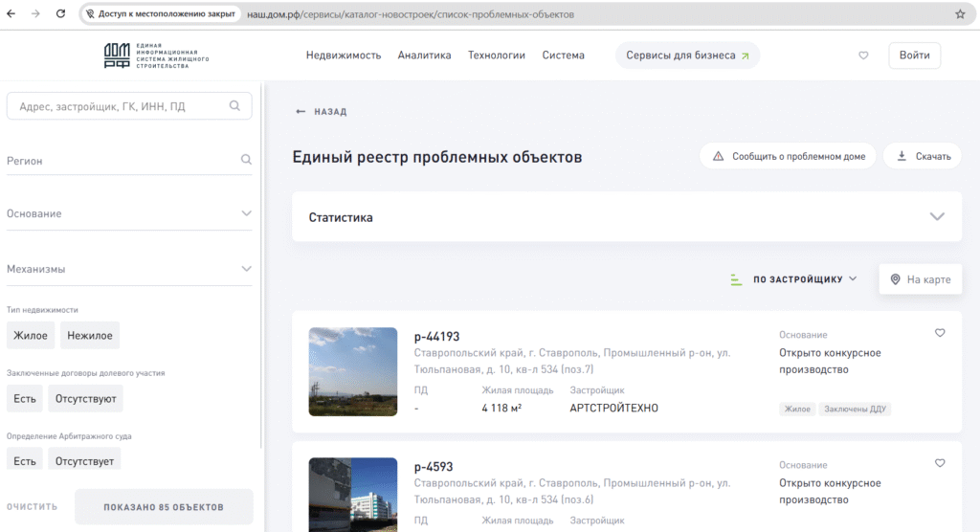Expand the Статистика panel
Image resolution: width=980 pixels, height=532 pixels.
point(937,217)
